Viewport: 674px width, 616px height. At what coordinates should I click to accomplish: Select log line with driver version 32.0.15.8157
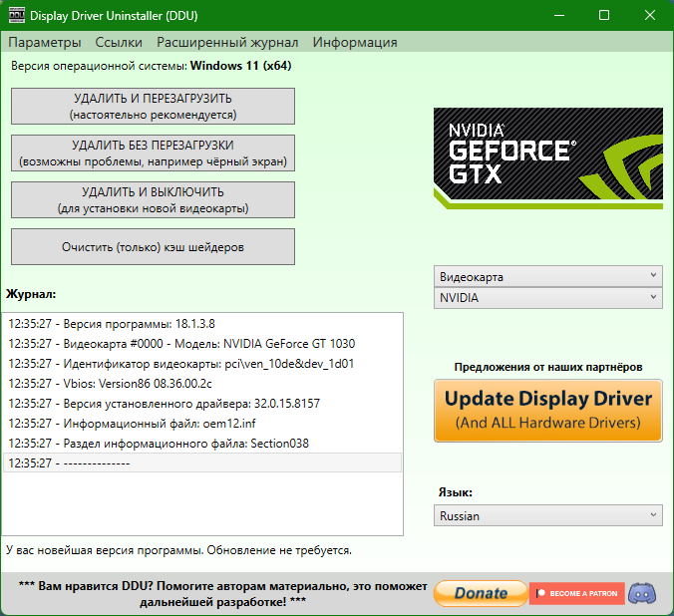point(202,404)
